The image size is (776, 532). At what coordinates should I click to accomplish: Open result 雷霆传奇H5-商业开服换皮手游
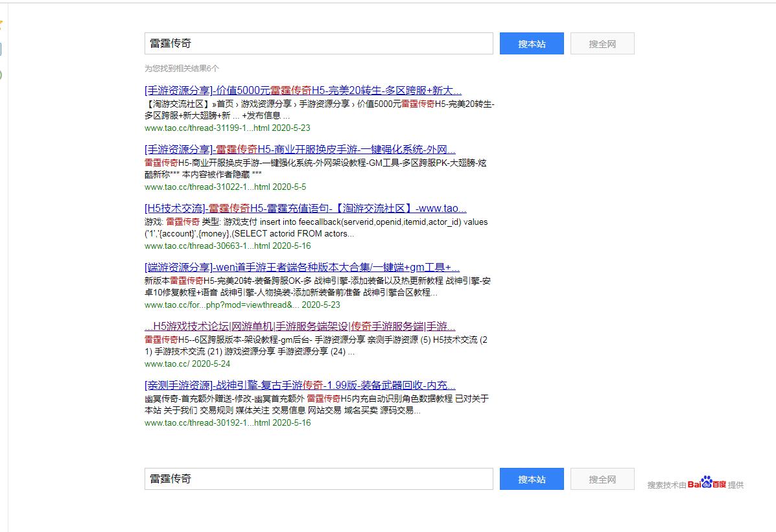point(300,150)
